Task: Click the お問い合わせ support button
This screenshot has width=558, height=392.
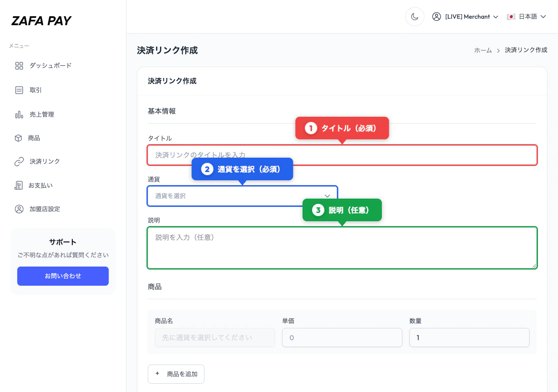Action: (63, 276)
